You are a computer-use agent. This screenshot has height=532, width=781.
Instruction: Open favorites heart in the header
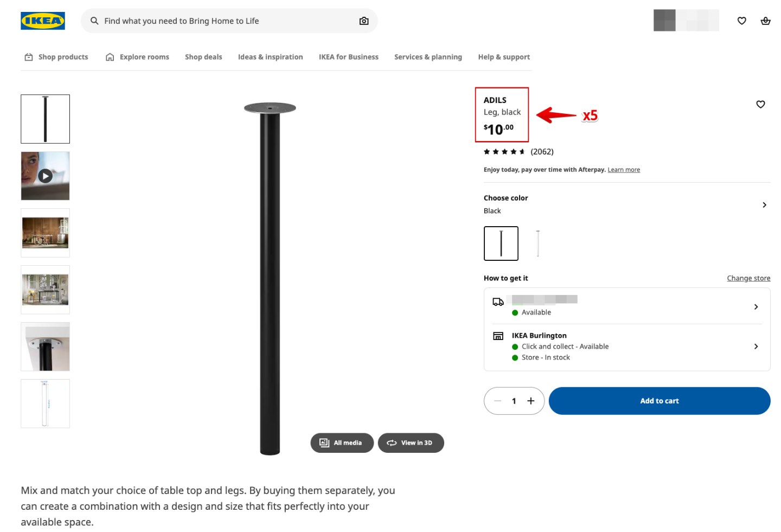tap(741, 21)
